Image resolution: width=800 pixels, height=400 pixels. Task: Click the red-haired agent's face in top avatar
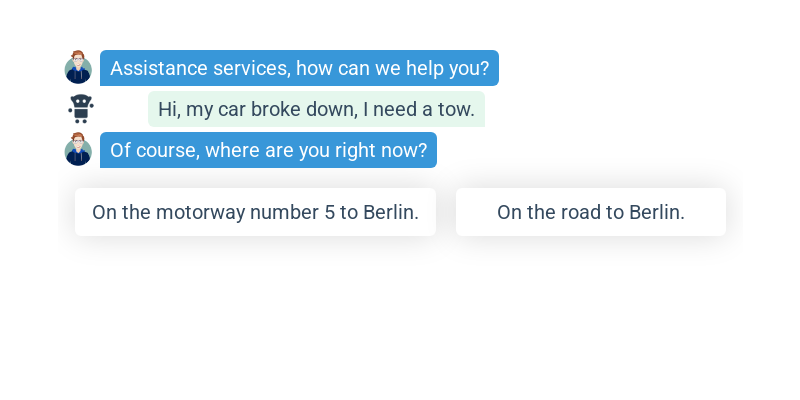pyautogui.click(x=78, y=60)
